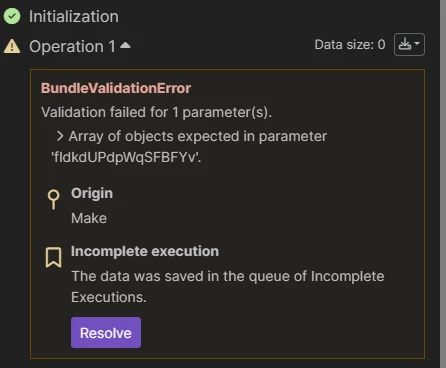Click the green checkmark next to Initialization

click(x=12, y=16)
